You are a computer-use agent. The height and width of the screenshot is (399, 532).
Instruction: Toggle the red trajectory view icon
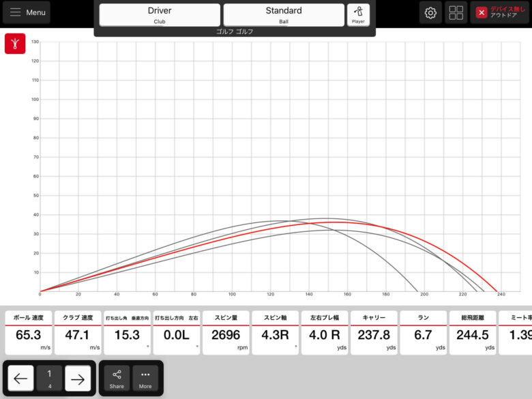pos(15,44)
